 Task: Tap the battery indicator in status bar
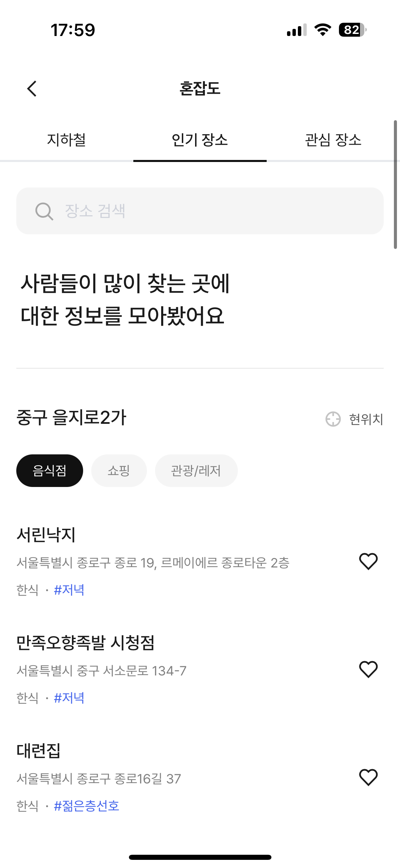pos(353,30)
